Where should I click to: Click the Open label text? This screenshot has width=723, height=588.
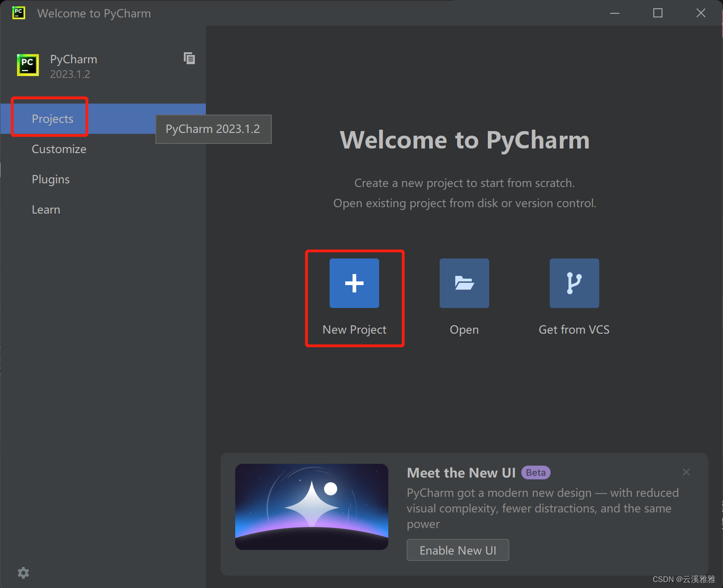click(x=464, y=330)
